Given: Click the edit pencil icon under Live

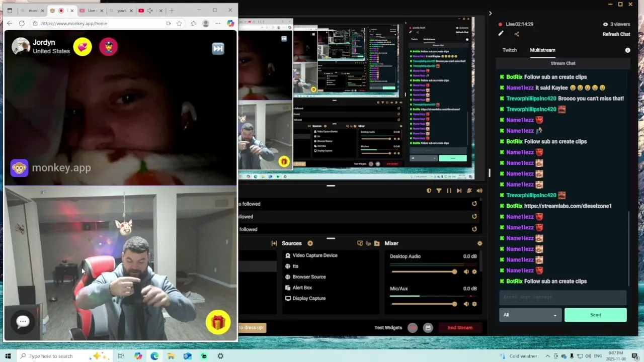Looking at the screenshot, I should click(501, 34).
